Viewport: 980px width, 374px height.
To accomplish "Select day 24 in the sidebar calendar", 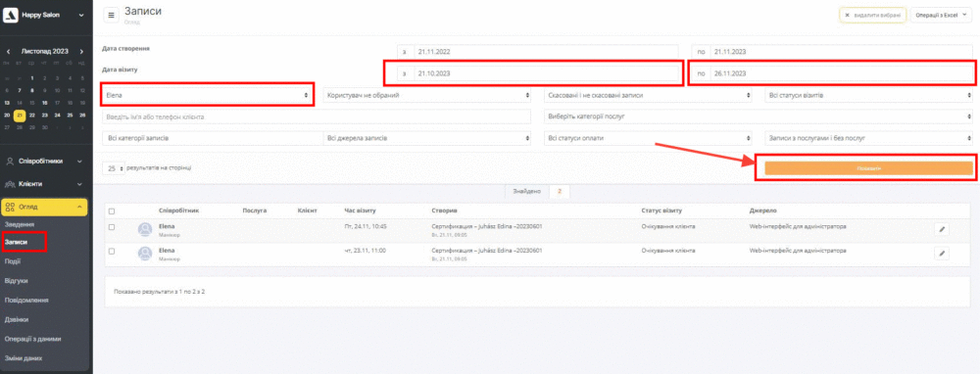I will point(57,115).
